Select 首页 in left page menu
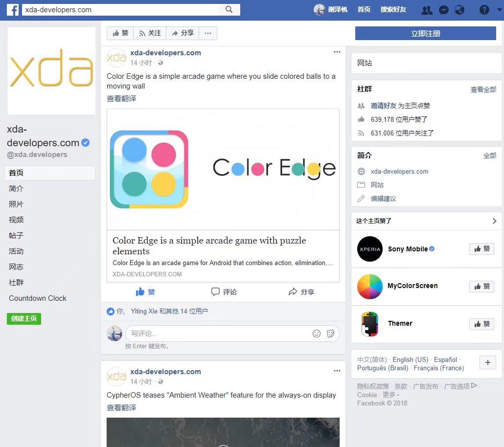The width and height of the screenshot is (504, 447). click(50, 173)
